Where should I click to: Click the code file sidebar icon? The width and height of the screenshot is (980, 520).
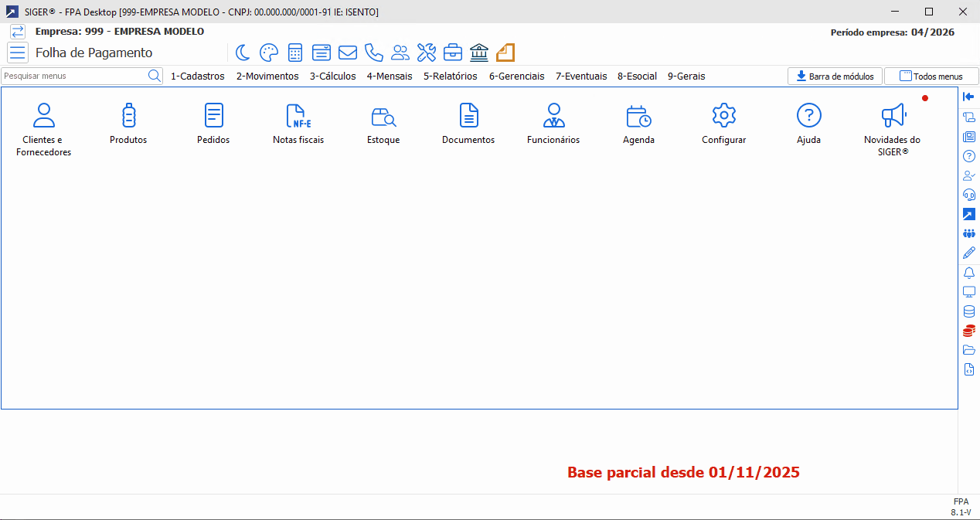point(968,369)
